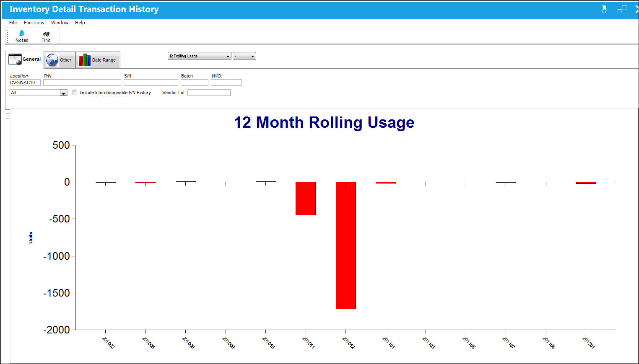Screen dimensions: 639x364
Task: Click the 201003 axis label
Action: [x=108, y=342]
